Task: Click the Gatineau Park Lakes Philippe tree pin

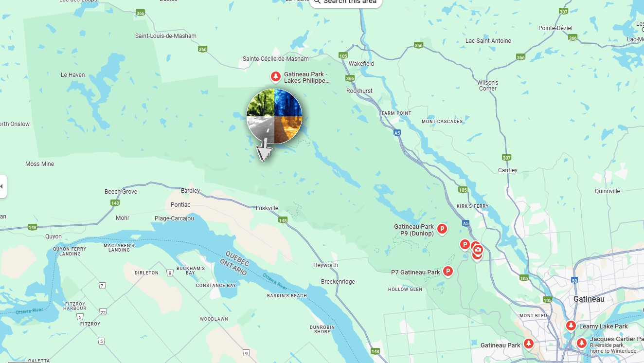Action: click(x=275, y=77)
